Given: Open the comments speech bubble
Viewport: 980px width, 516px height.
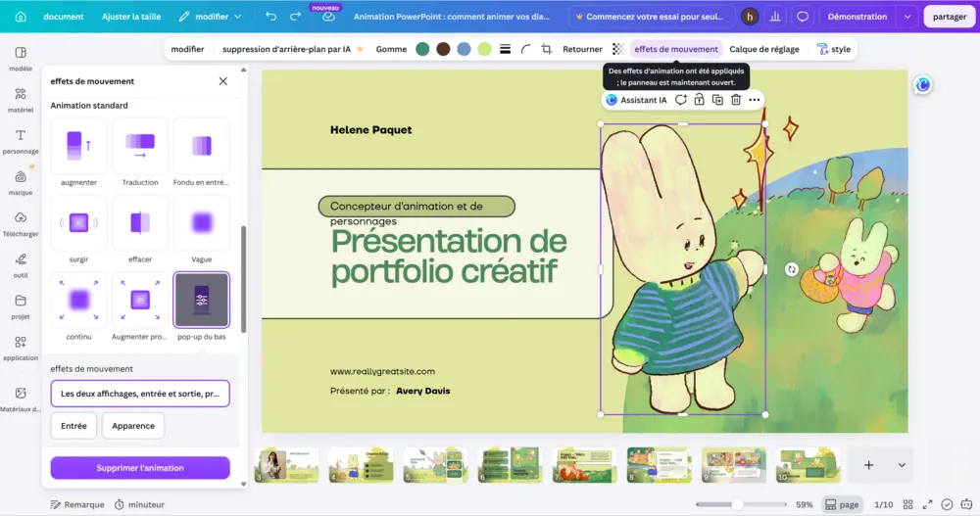Looking at the screenshot, I should [x=803, y=17].
